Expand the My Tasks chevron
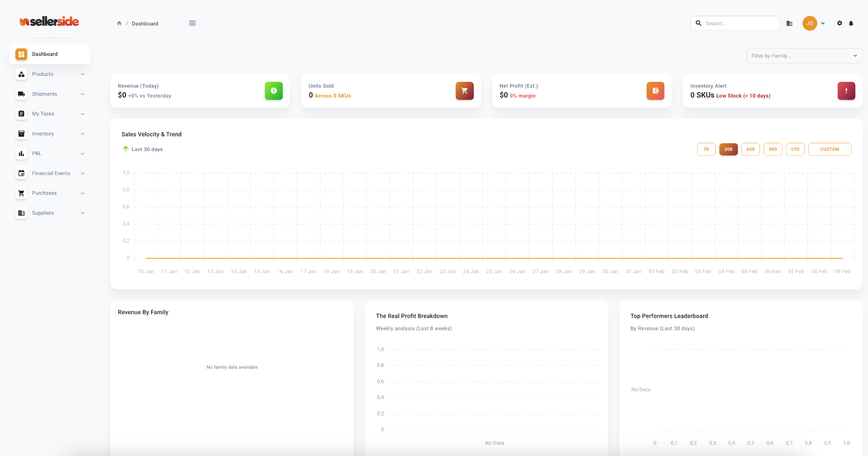The width and height of the screenshot is (868, 456). coord(83,114)
